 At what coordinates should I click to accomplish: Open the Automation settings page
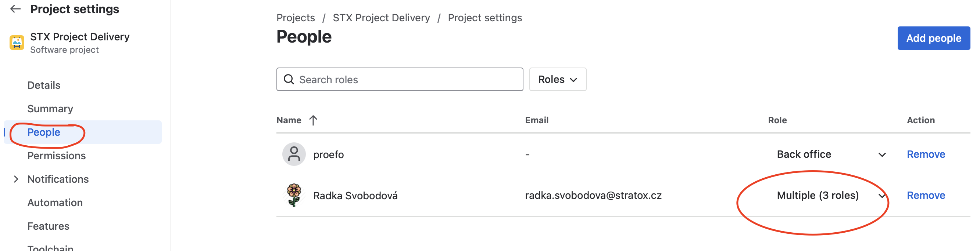tap(55, 203)
